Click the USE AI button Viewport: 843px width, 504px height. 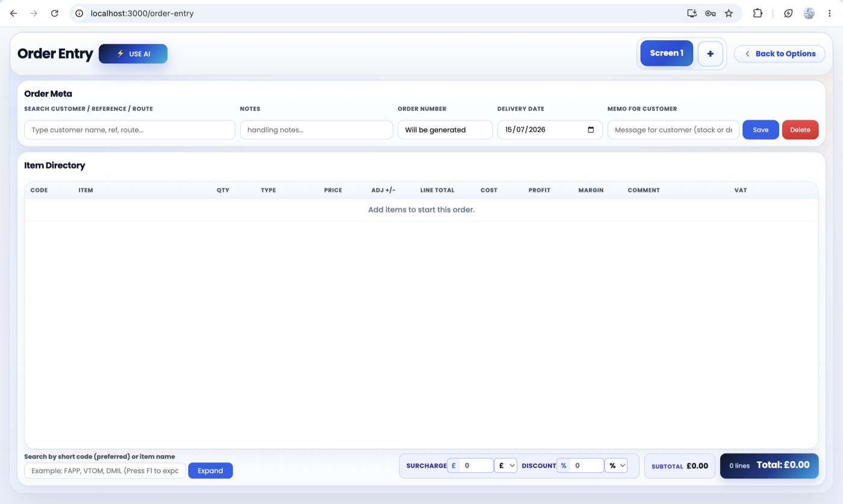coord(133,54)
